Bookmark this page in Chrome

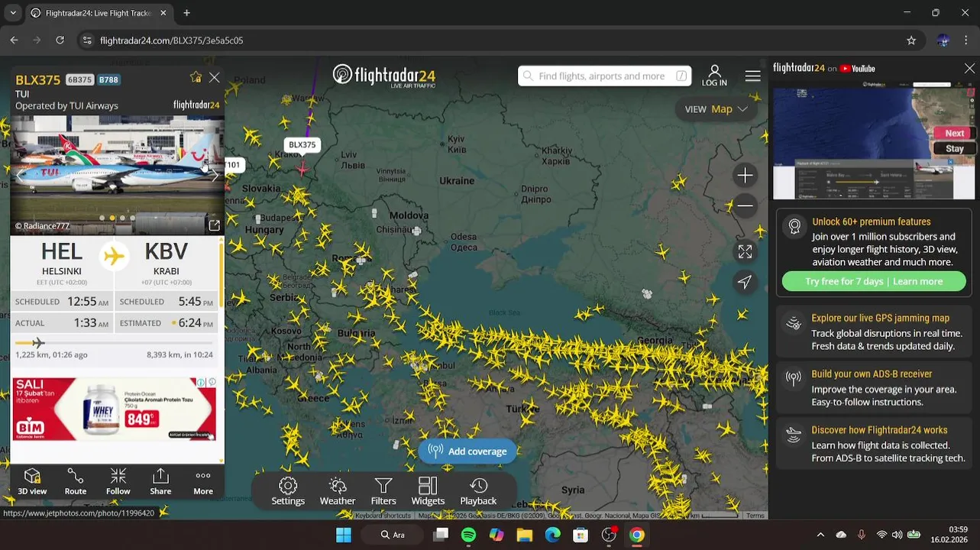(911, 40)
